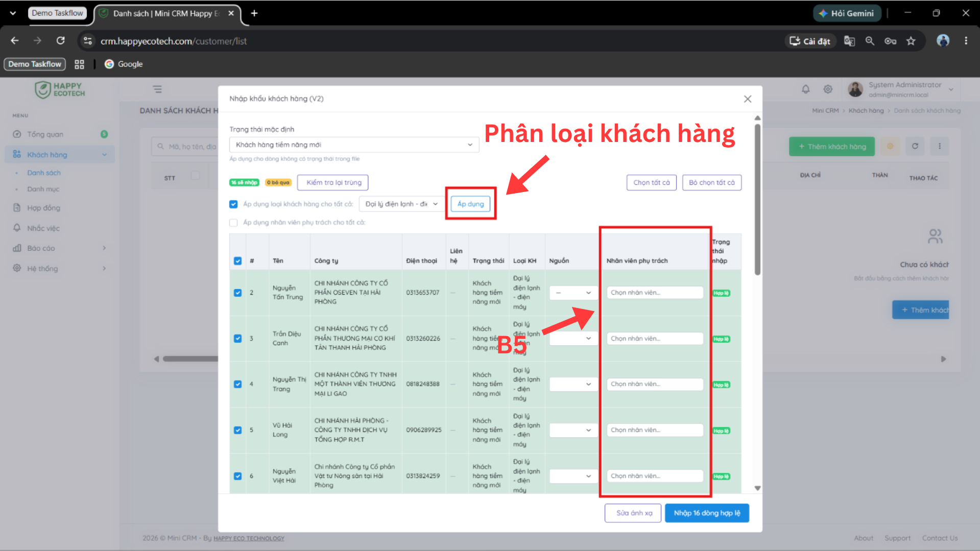Image resolution: width=980 pixels, height=551 pixels.
Task: Uncheck the row for Nguyễn Việt Hải
Action: pyautogui.click(x=237, y=476)
